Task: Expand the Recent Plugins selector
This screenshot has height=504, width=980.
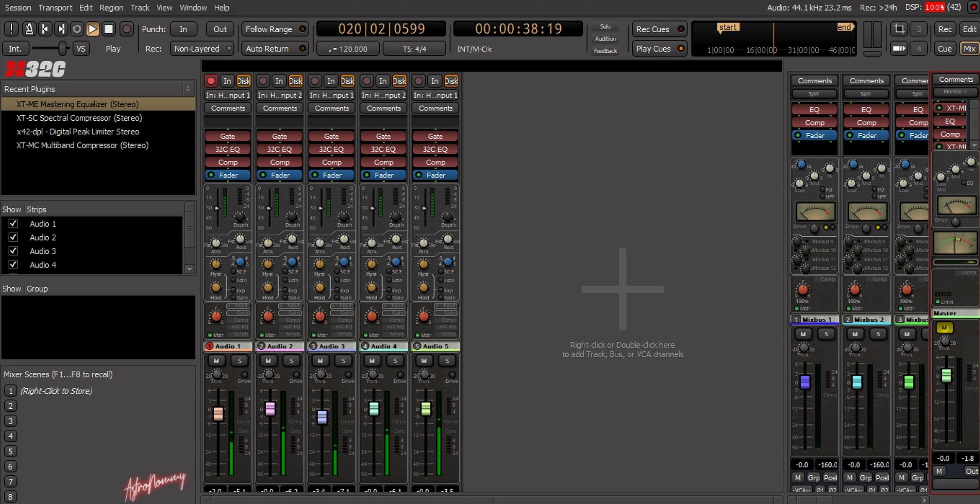Action: coord(188,89)
